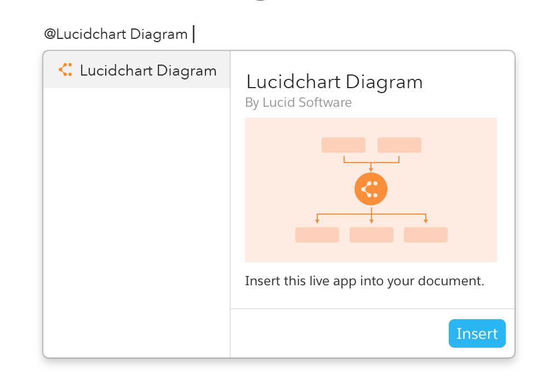Screen dimensions: 560x392
Task: Click the Lucidchart logo icon in sidebar
Action: [65, 70]
